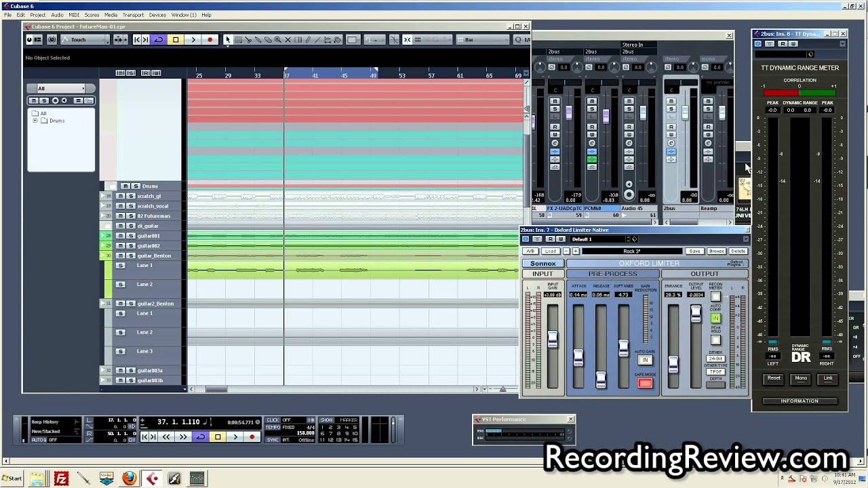Select the Erase tool in toolbar
868x488 pixels.
tap(268, 40)
